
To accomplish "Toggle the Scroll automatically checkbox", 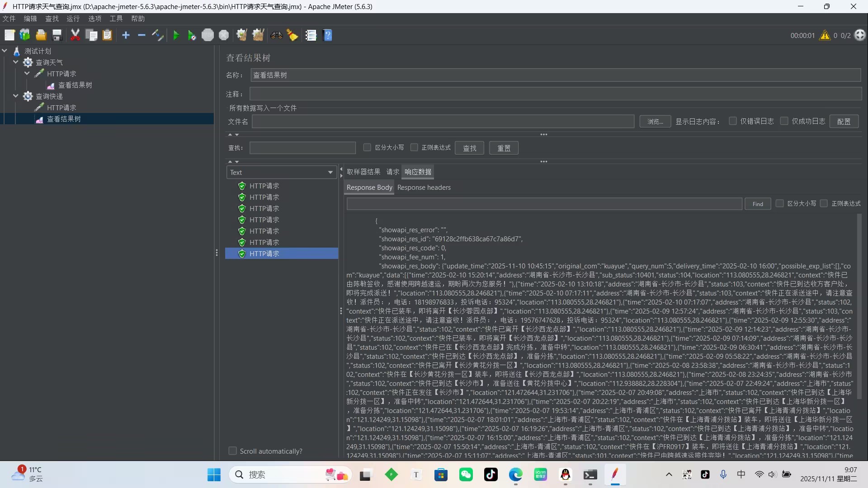I will pos(232,451).
